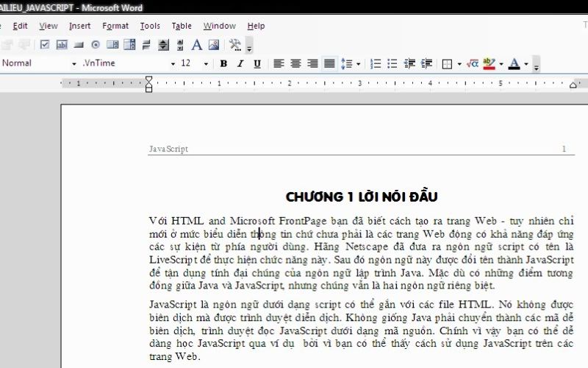Image resolution: width=588 pixels, height=368 pixels.
Task: Open the Font Color dropdown arrow
Action: 526,64
